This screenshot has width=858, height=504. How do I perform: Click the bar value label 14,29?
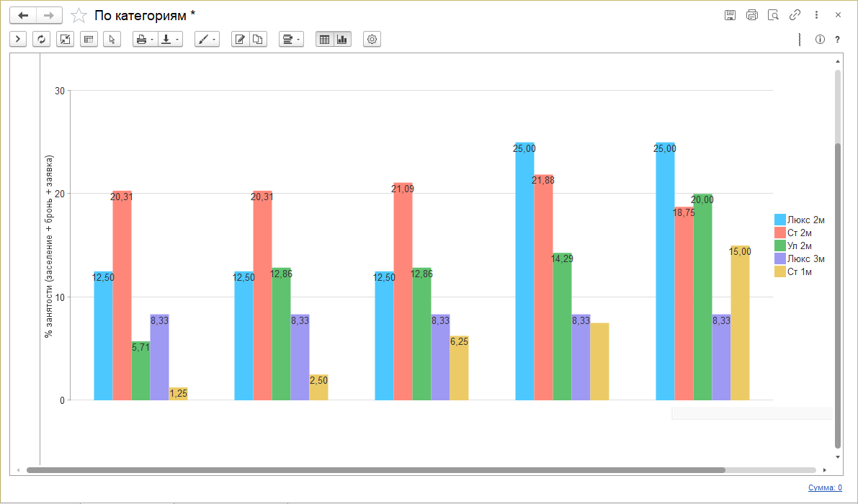pos(562,258)
